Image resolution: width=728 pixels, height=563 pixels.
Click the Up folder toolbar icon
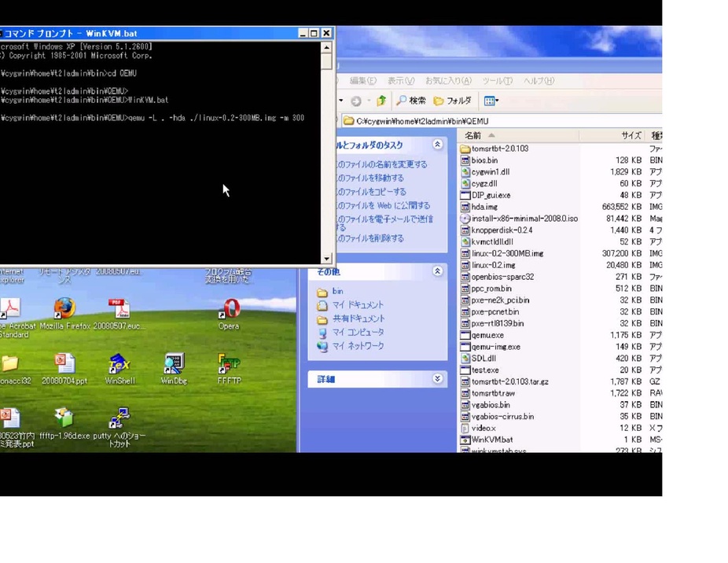pyautogui.click(x=381, y=101)
